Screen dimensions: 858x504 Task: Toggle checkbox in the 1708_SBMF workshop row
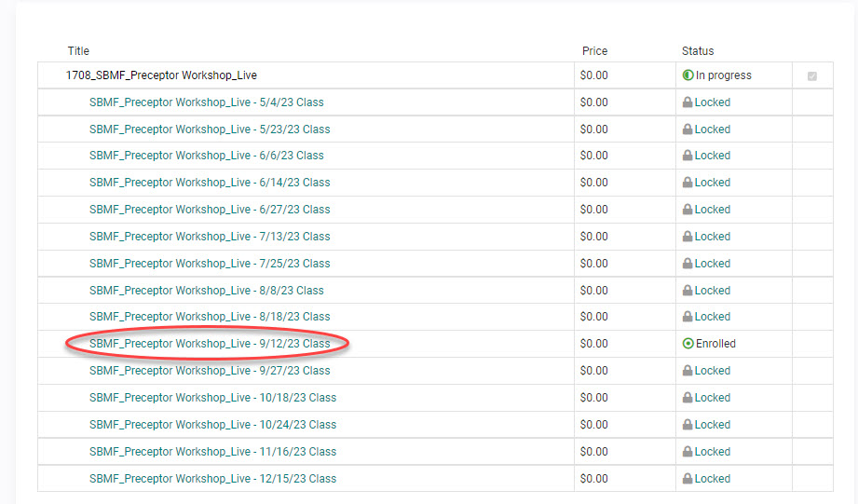[x=811, y=76]
